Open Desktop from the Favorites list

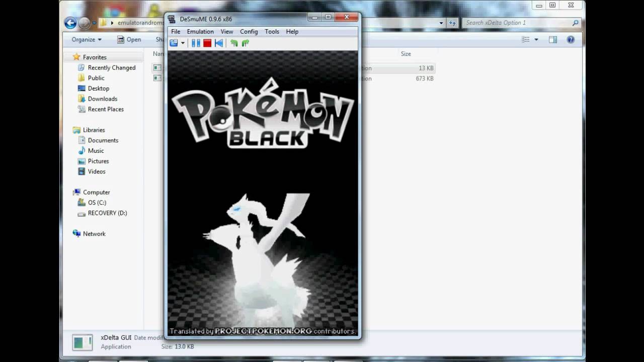coord(98,88)
